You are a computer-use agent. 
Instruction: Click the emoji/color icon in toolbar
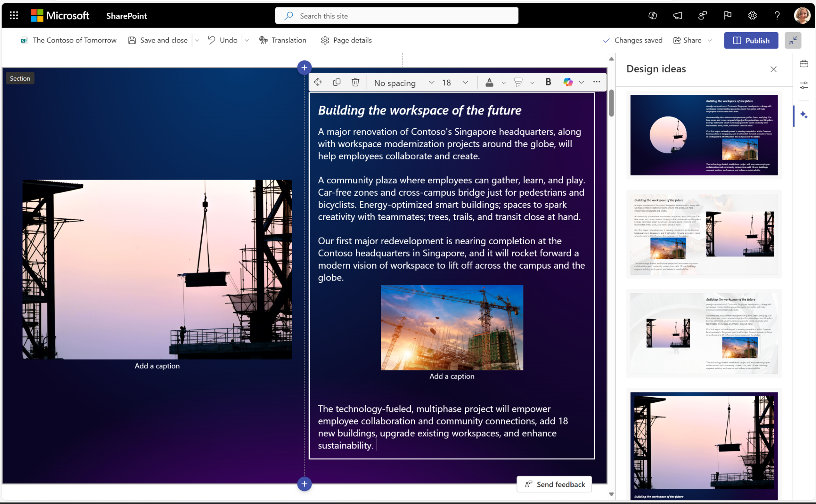(568, 82)
